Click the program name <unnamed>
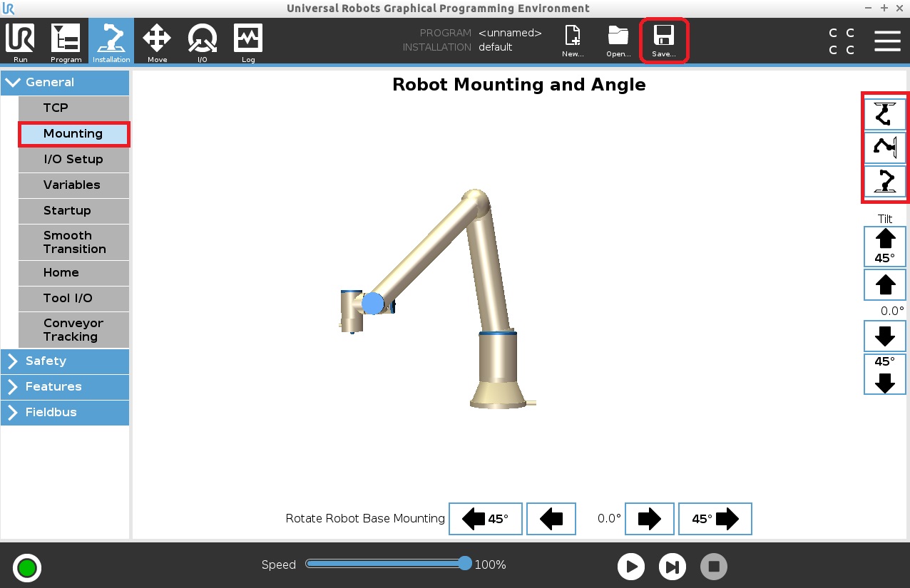 point(510,33)
